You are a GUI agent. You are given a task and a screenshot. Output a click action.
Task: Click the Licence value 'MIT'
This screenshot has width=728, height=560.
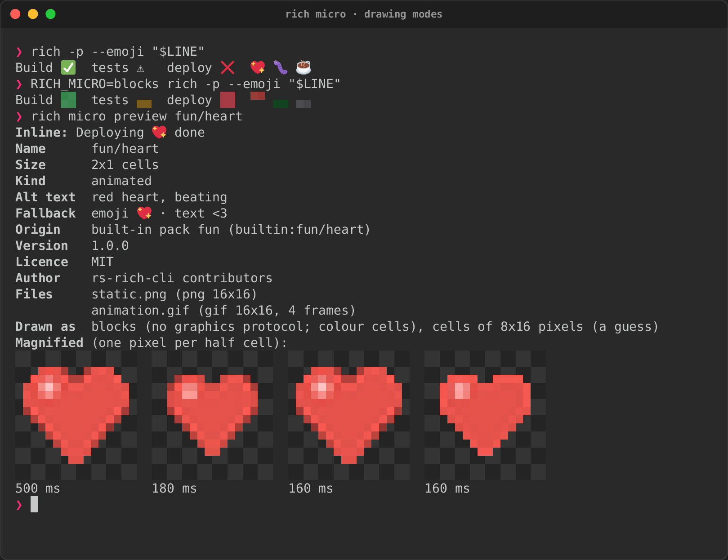(103, 262)
